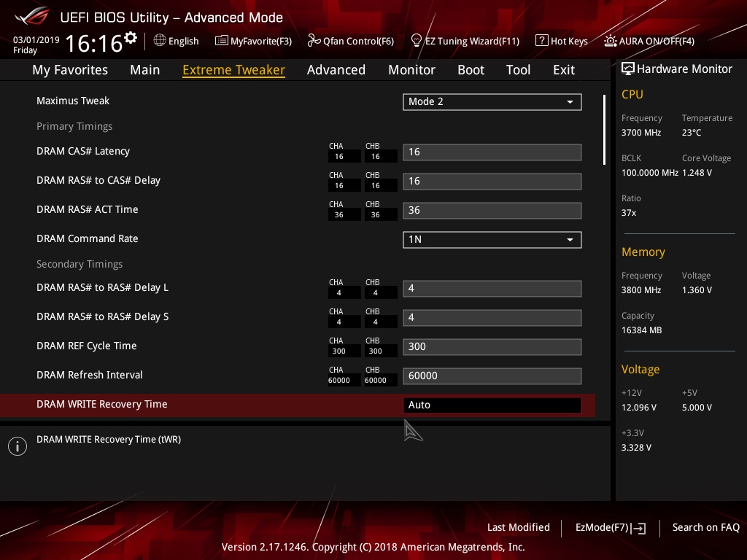Select the Maximus Tweak label
The image size is (747, 560).
point(73,101)
